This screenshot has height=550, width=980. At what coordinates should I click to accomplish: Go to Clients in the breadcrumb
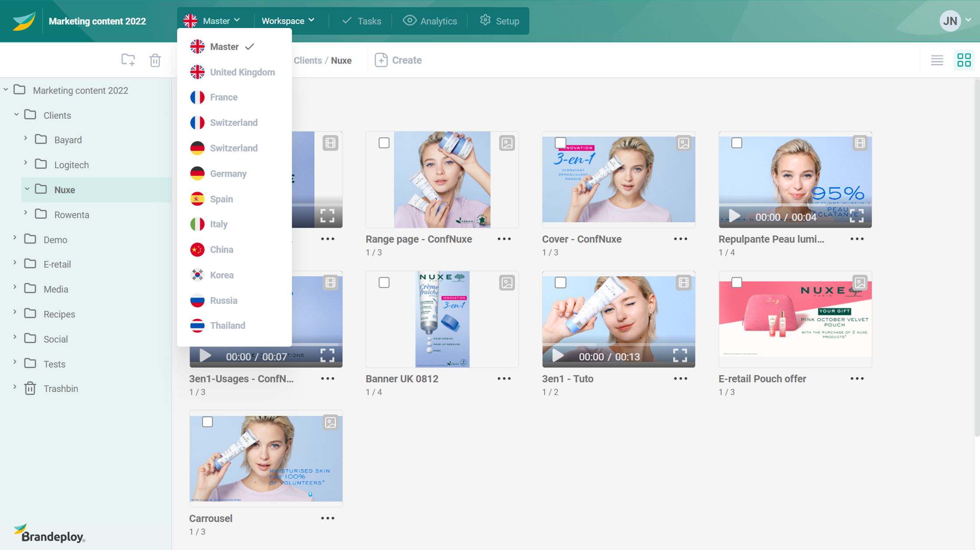(x=308, y=60)
